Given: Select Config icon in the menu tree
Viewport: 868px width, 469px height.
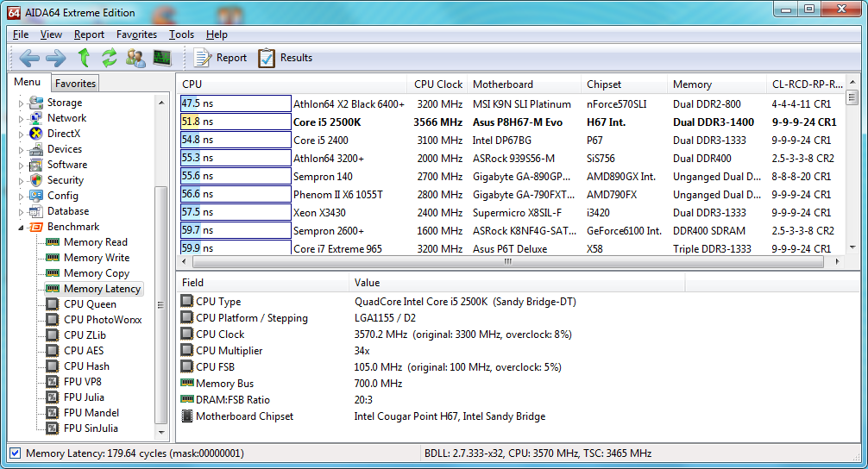Looking at the screenshot, I should [x=36, y=195].
